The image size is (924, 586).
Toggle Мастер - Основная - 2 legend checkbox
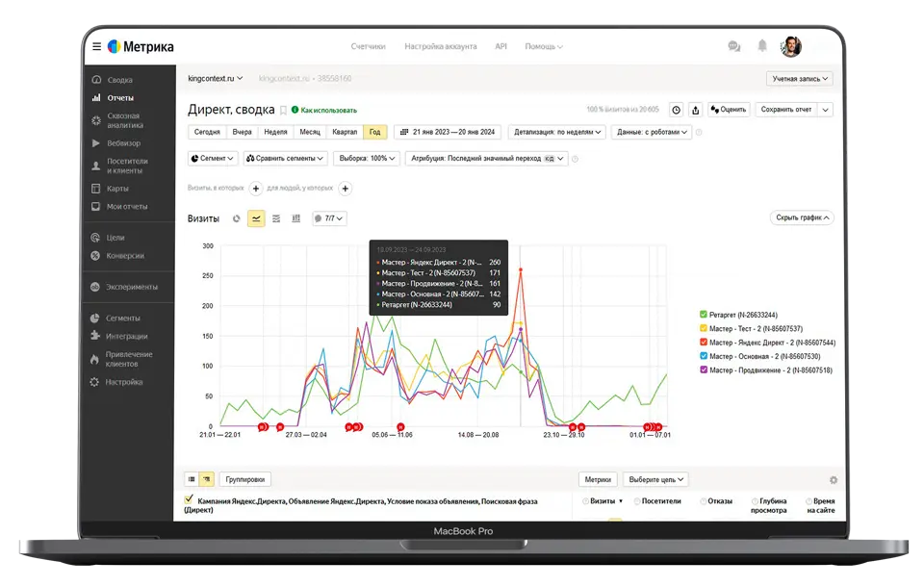pos(704,356)
